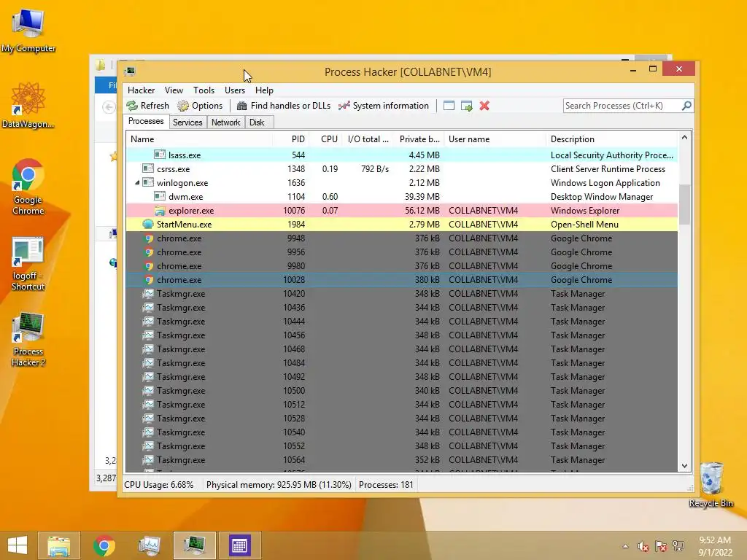
Task: Click the search magnifier icon
Action: pos(686,106)
